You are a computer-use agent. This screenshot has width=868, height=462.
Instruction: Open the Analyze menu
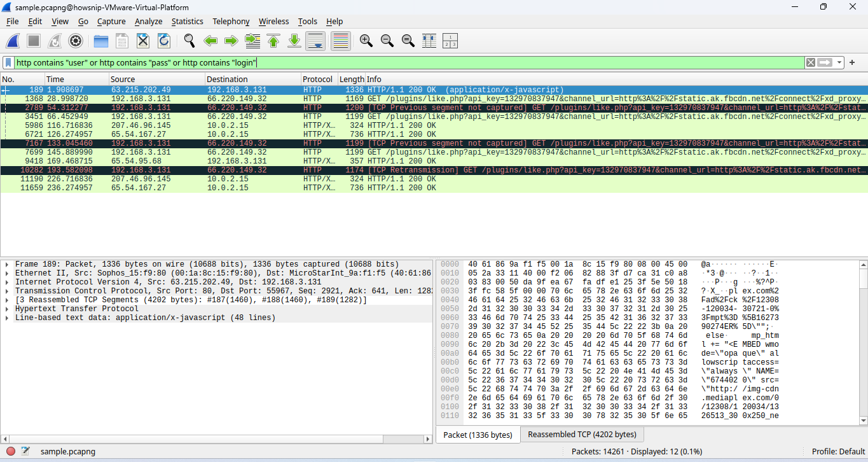point(148,21)
